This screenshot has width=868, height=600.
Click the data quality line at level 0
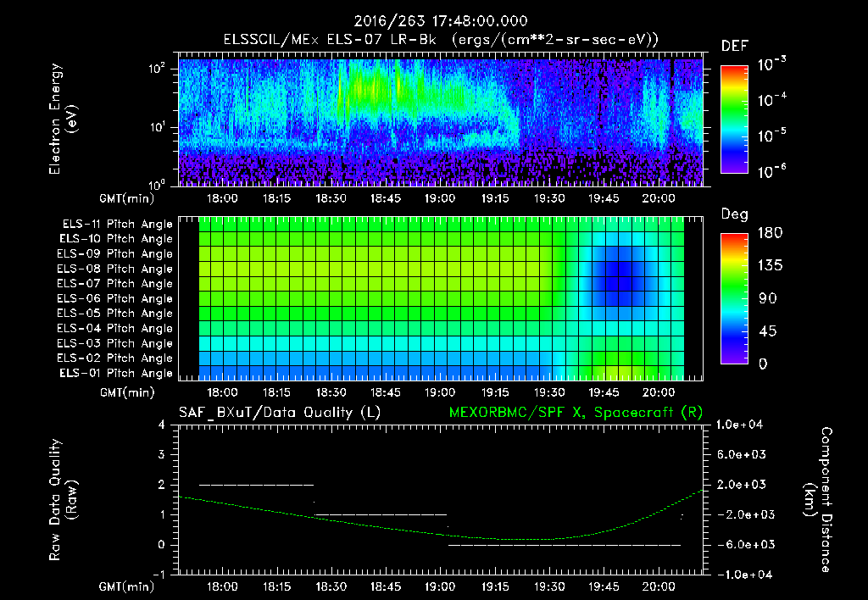coord(564,545)
